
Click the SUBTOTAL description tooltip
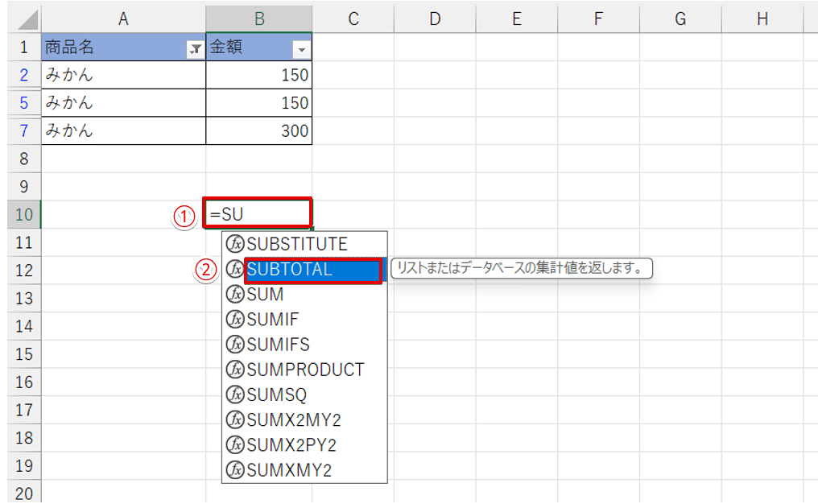522,268
